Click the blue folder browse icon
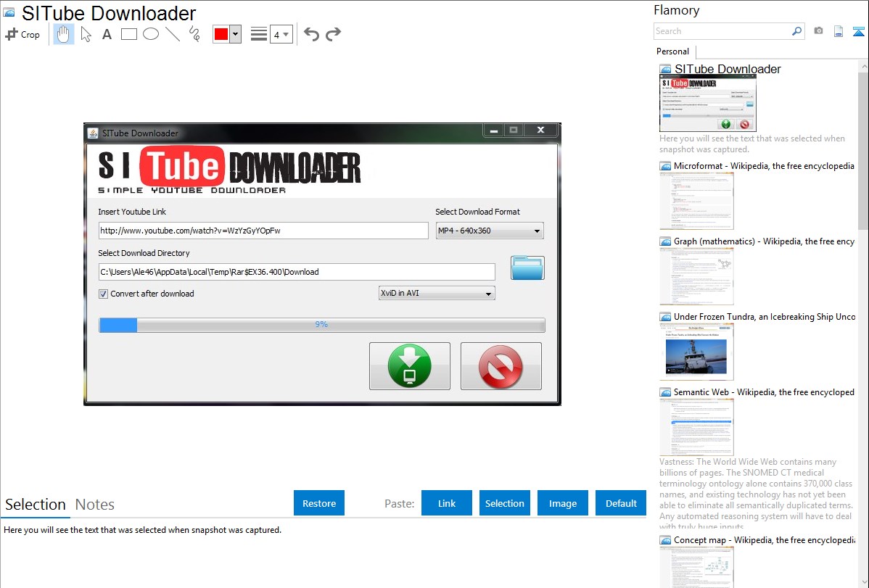Viewport: 869px width, 588px height. pos(527,268)
